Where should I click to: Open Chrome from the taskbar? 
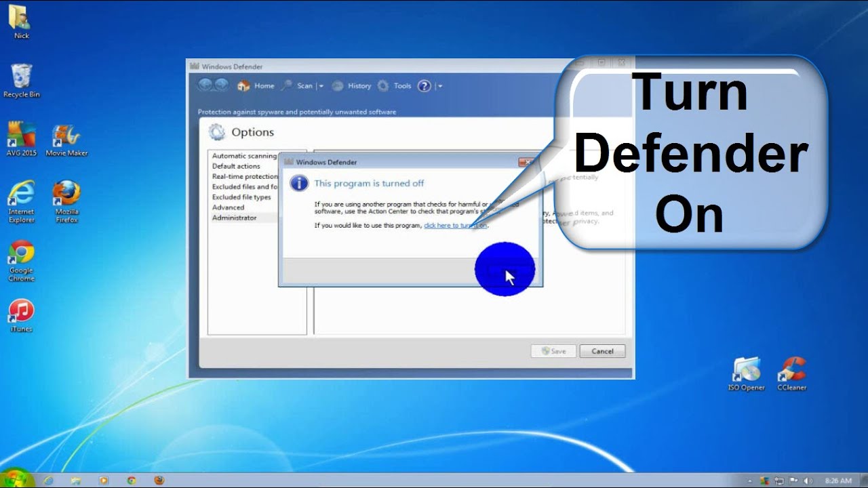coord(132,481)
